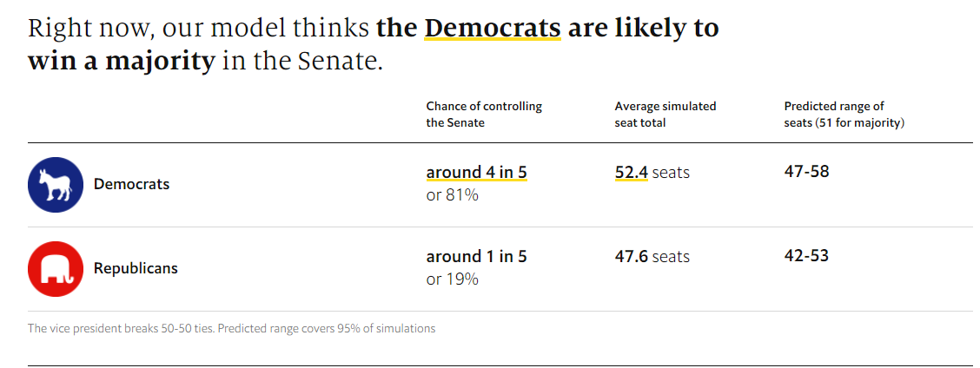Click the Democrats donkey icon
Viewport: 980px width, 368px height.
56,185
